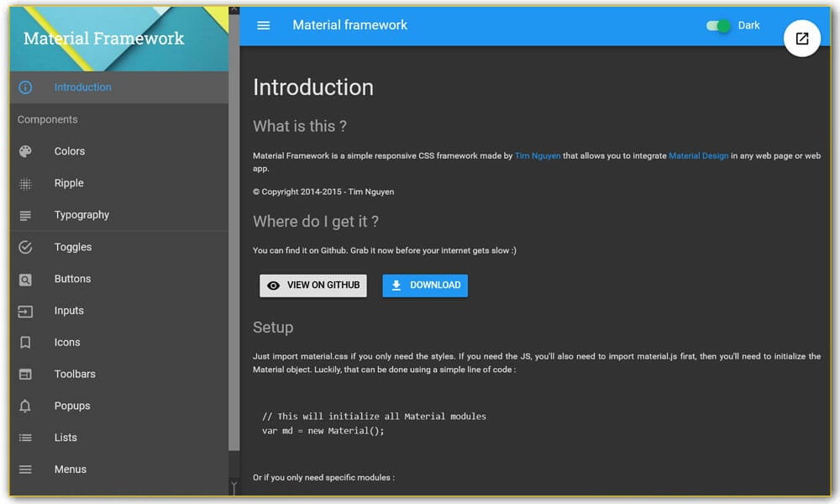Click the Typography lines icon

coord(25,215)
